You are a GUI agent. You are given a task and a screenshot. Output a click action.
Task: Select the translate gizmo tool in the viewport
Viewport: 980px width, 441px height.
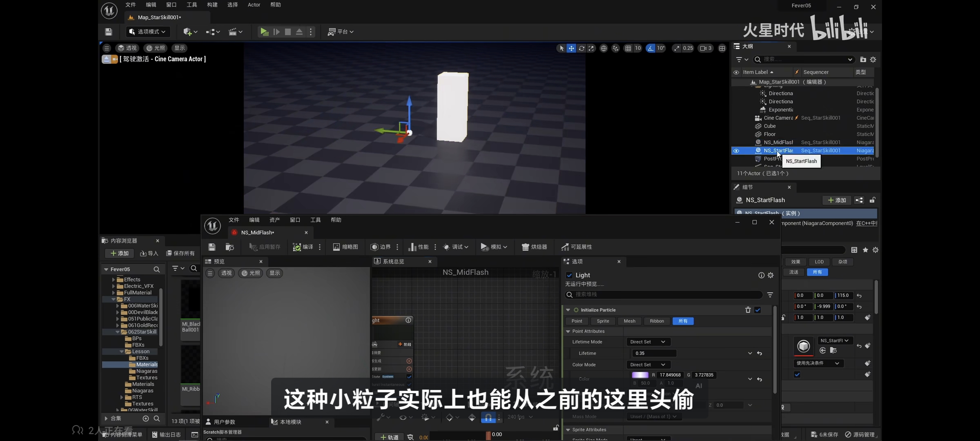[x=571, y=48]
